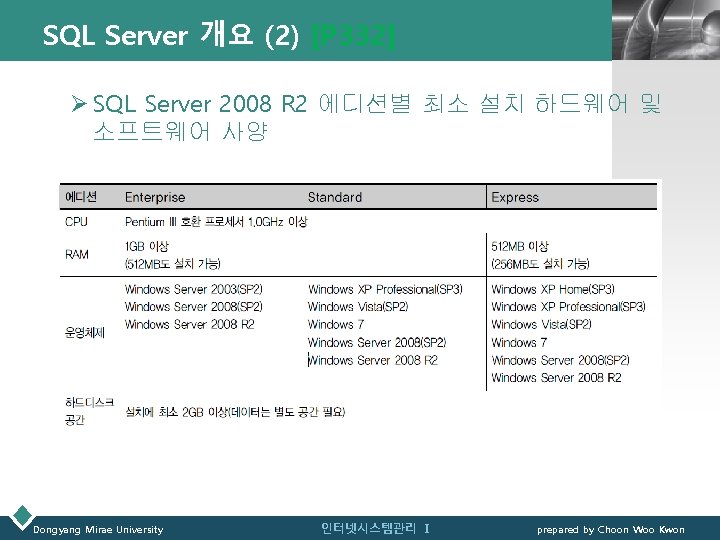720x540 pixels.
Task: Click 'Dongyang Mirae University' footer text
Action: tap(98, 530)
